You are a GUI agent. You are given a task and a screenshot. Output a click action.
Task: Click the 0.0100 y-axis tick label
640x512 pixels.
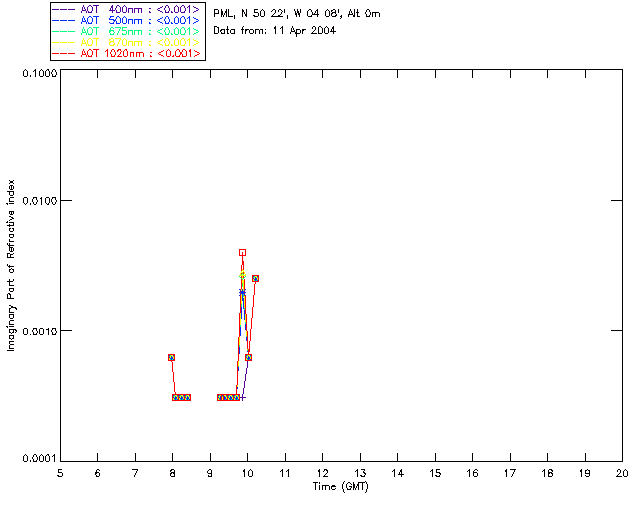pos(40,201)
